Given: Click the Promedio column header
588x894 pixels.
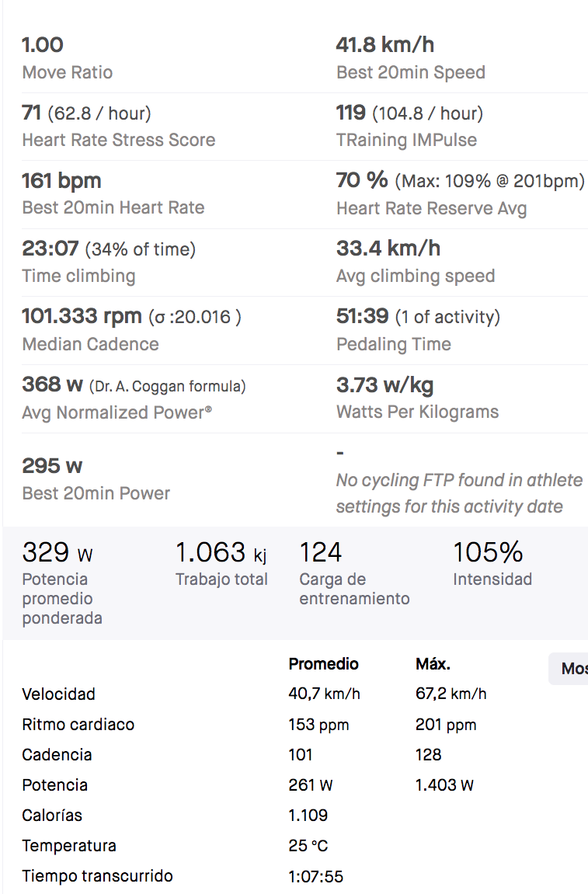Looking at the screenshot, I should [x=323, y=663].
